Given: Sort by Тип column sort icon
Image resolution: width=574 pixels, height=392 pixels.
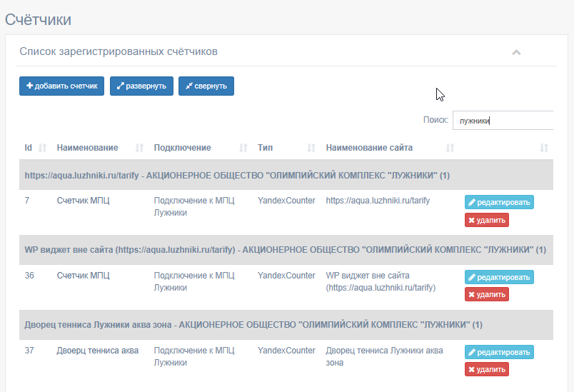Looking at the screenshot, I should point(311,148).
